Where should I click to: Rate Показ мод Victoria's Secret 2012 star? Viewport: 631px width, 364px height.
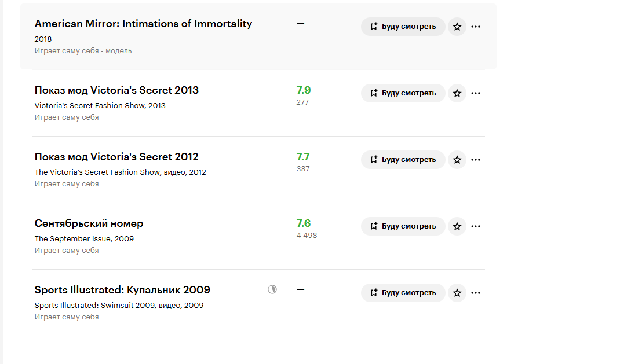[457, 160]
